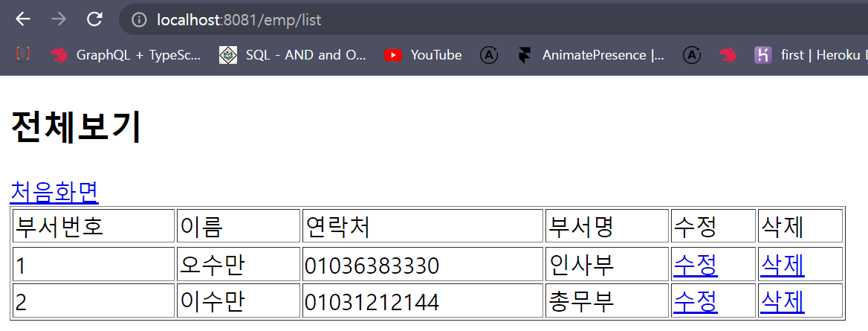Click the 총무부 department cell
Viewport: 868px width, 331px height.
tap(607, 301)
